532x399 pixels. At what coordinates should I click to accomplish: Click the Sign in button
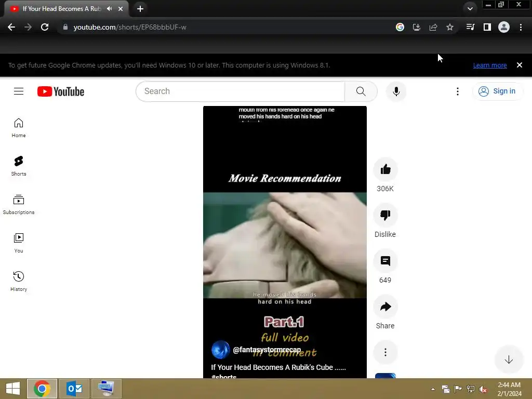(x=497, y=91)
